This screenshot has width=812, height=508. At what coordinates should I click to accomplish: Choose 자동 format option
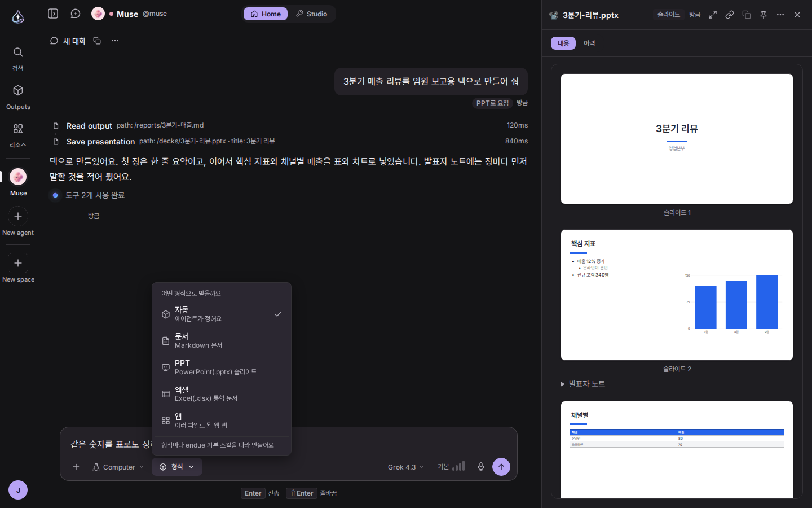click(222, 314)
